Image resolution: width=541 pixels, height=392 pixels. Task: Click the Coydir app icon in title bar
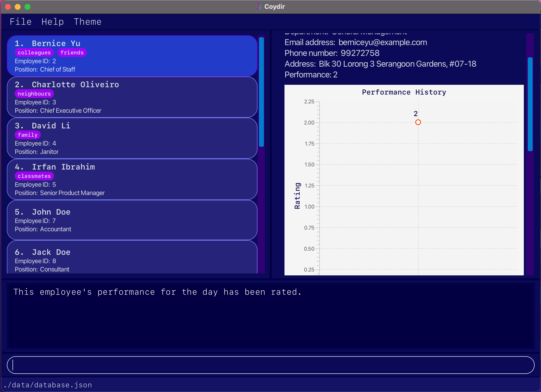point(258,7)
